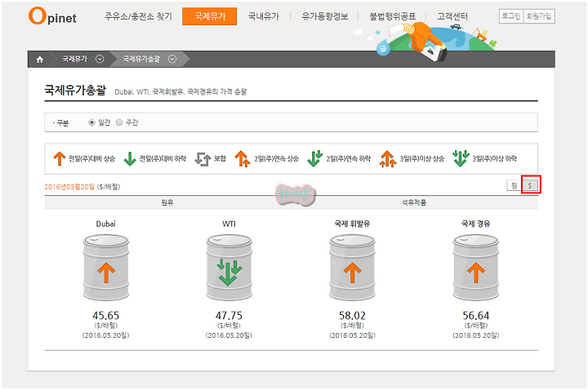The height and width of the screenshot is (390, 588).
Task: Click the 국제 경유 barrel icon
Action: pos(476,267)
